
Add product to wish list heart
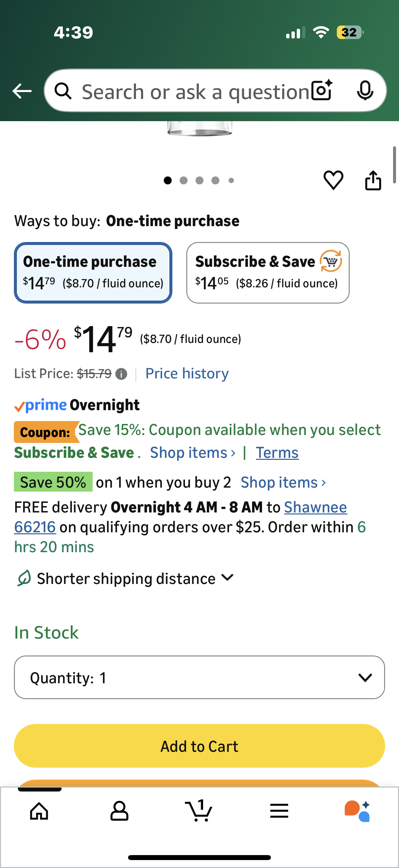point(333,180)
